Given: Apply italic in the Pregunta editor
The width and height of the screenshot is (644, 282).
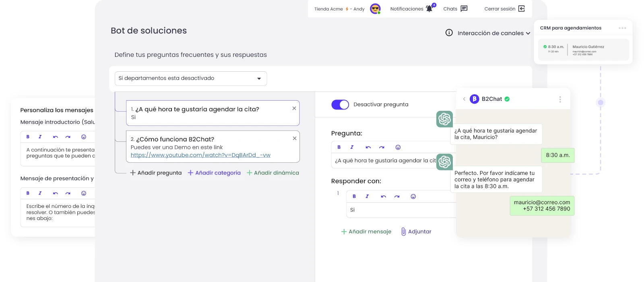Looking at the screenshot, I should tap(352, 147).
